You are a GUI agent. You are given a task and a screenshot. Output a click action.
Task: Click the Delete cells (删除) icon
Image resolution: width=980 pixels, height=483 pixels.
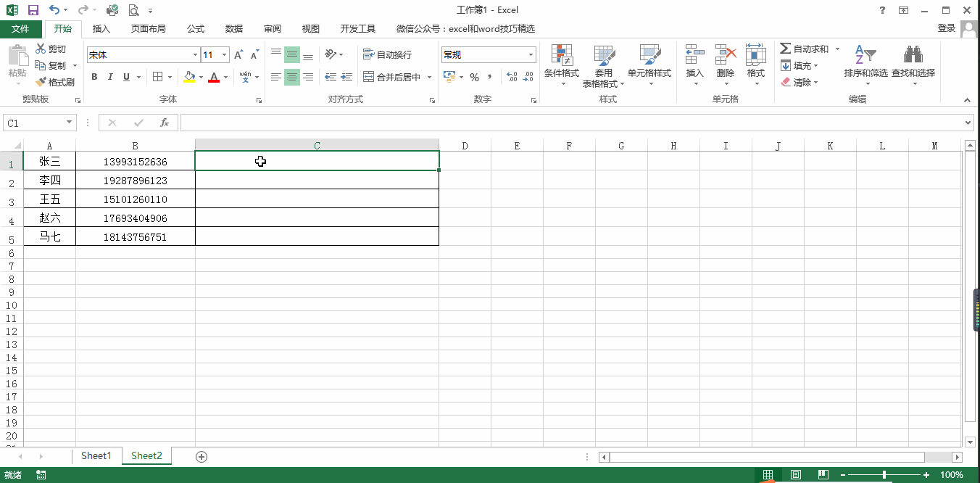(x=726, y=55)
